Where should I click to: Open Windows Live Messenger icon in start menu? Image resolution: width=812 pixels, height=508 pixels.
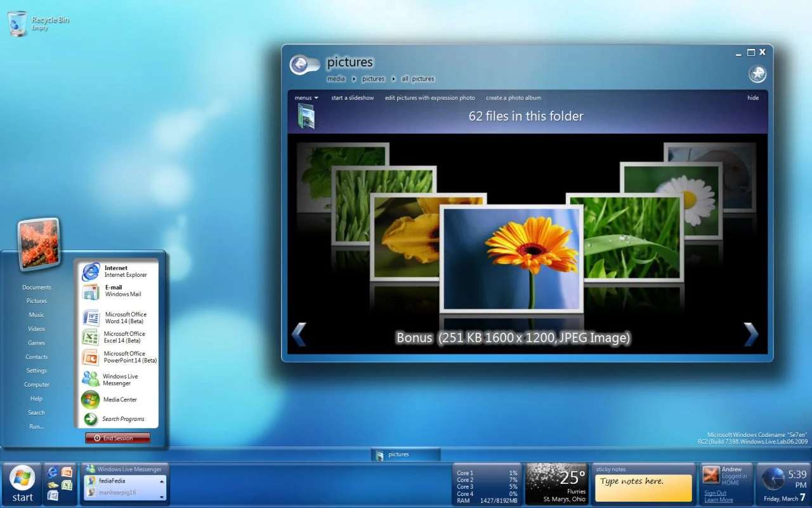tap(90, 379)
